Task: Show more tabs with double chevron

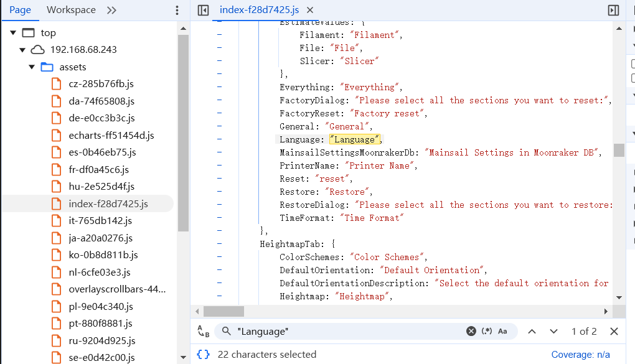Action: 111,10
